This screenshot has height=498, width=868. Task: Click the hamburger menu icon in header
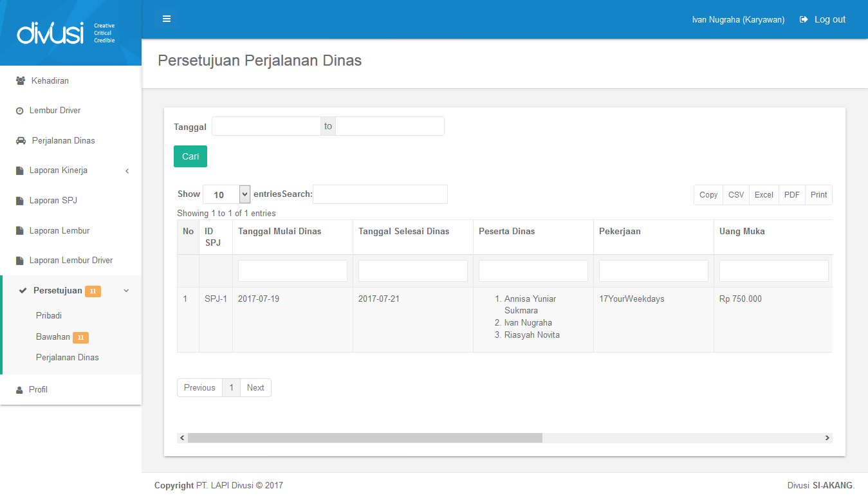coord(167,19)
